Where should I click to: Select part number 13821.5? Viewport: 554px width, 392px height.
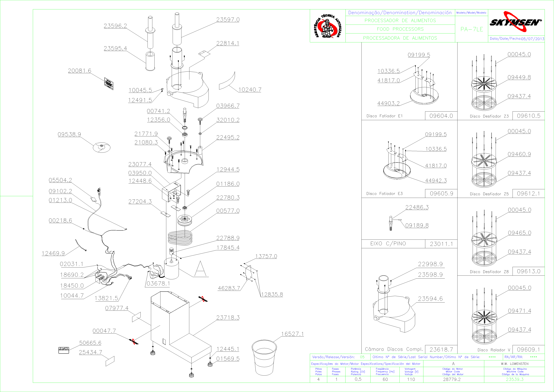pos(106,298)
